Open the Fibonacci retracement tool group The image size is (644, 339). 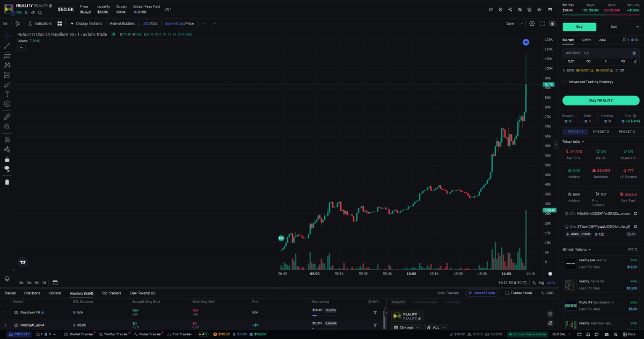click(x=7, y=55)
